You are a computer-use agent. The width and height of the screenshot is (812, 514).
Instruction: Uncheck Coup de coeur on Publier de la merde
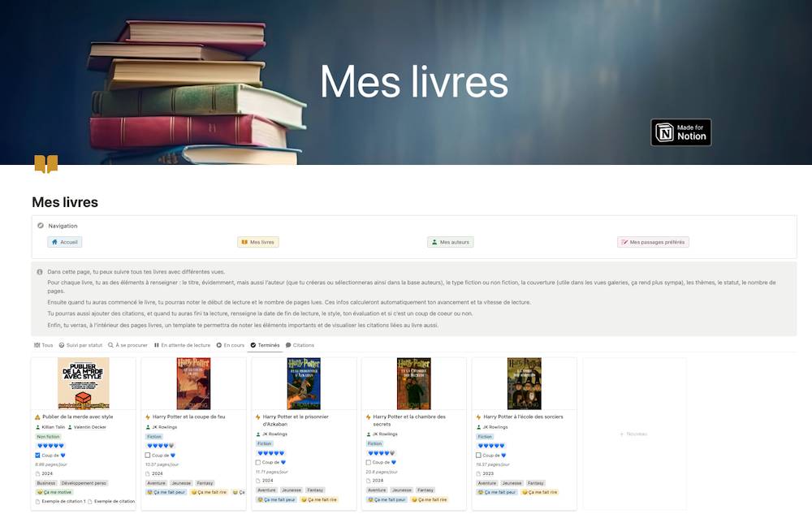pos(38,456)
